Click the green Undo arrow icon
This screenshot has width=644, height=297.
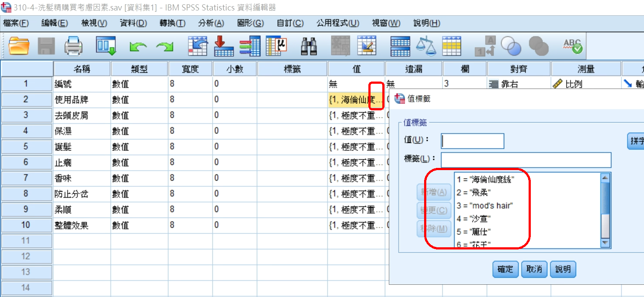coord(138,46)
